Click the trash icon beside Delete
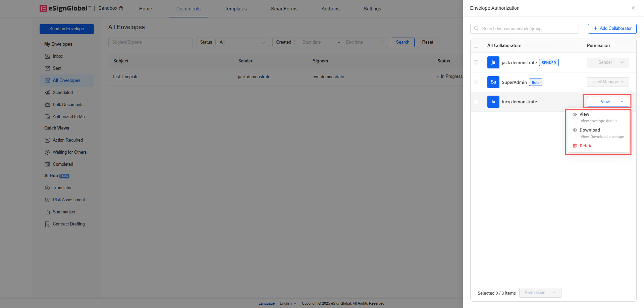This screenshot has height=308, width=644. tap(575, 146)
